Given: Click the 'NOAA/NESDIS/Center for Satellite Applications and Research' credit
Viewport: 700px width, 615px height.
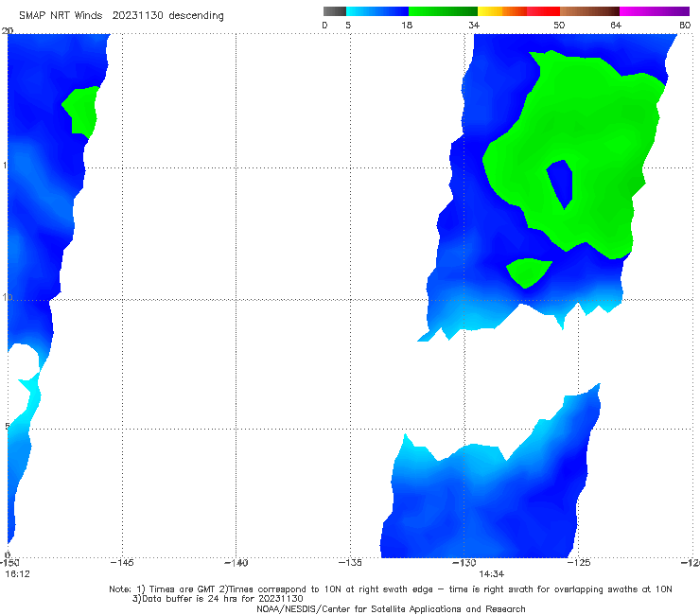Looking at the screenshot, I should pos(391,608).
